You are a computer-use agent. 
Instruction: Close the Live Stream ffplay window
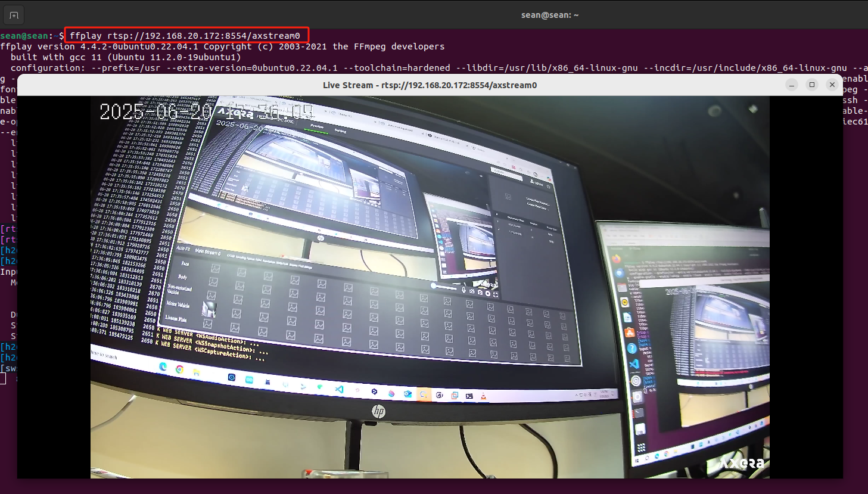click(x=832, y=85)
